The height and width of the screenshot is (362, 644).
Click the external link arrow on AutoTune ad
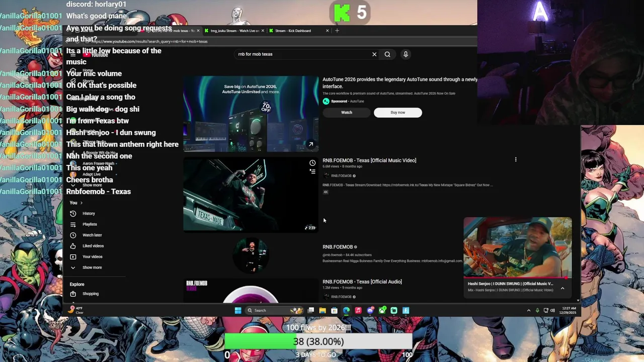(311, 144)
